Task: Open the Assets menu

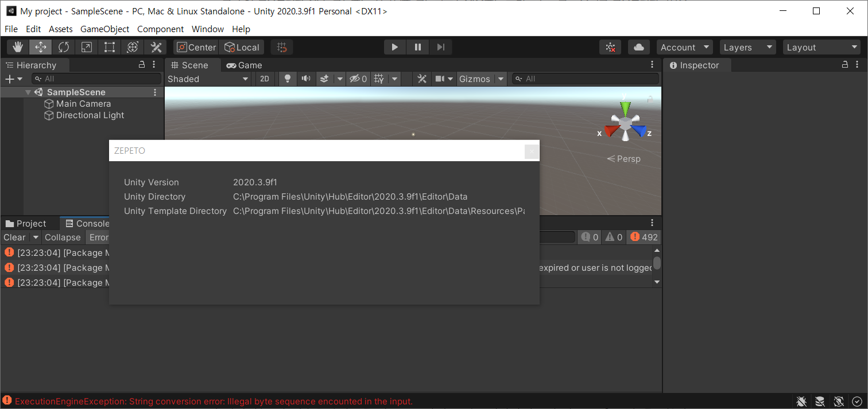Action: click(61, 29)
